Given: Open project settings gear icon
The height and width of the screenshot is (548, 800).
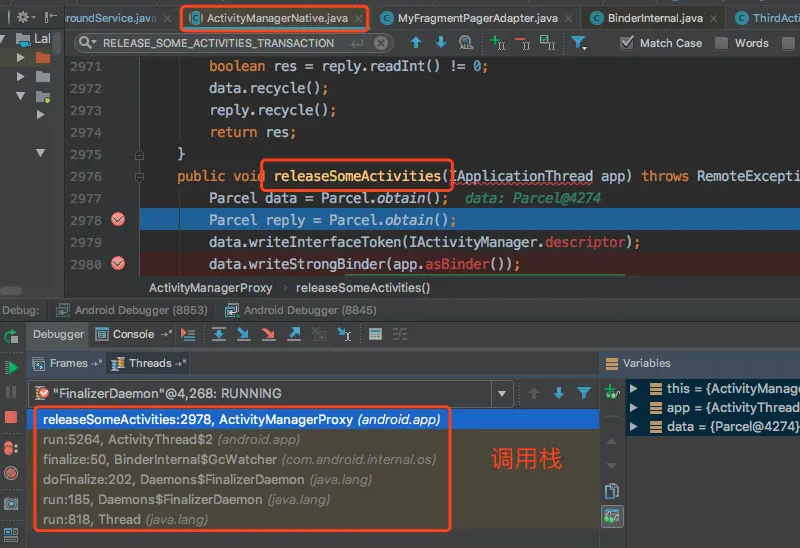Looking at the screenshot, I should pyautogui.click(x=24, y=17).
